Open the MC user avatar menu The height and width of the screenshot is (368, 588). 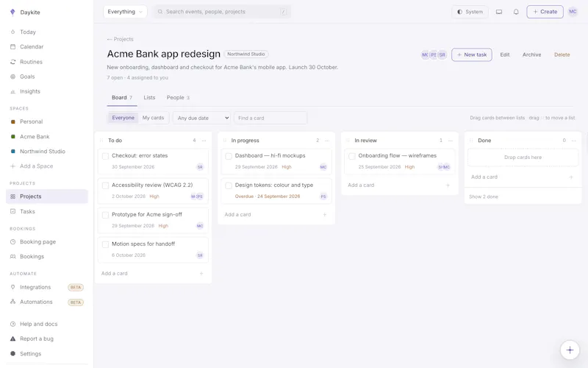[x=573, y=12]
